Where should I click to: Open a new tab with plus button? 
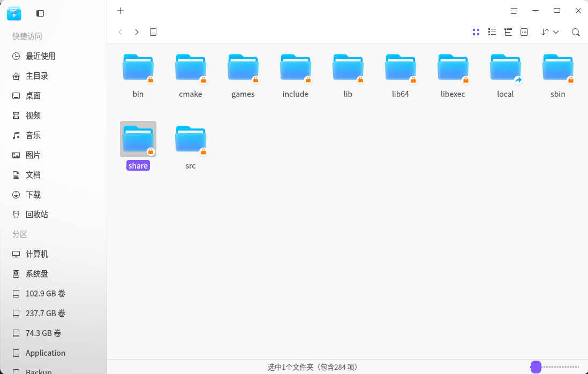tap(120, 11)
